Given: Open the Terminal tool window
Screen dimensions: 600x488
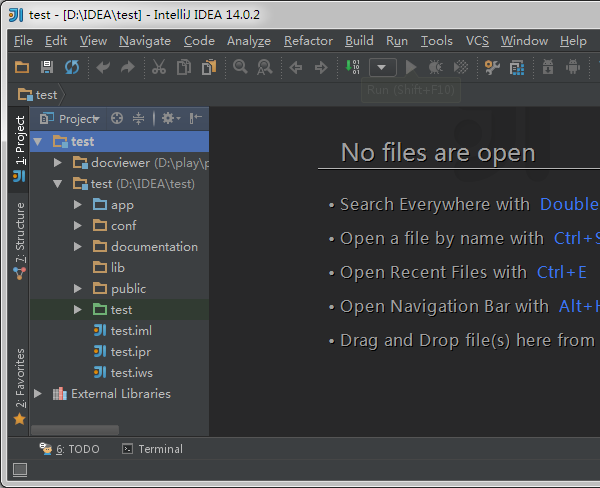Looking at the screenshot, I should click(x=152, y=449).
